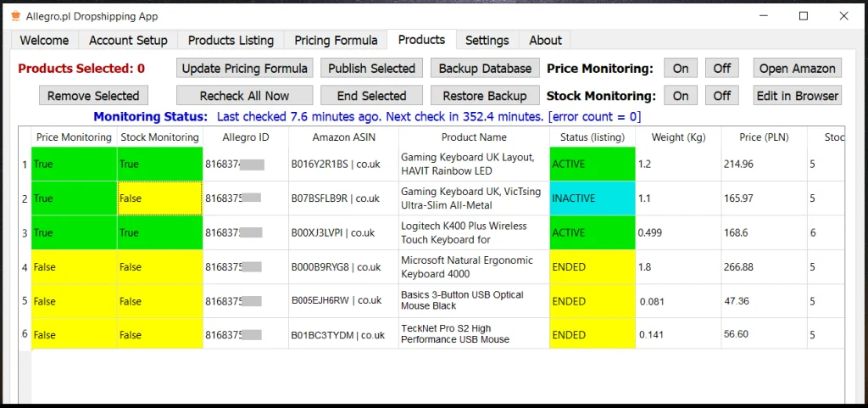Click the Remove Selected button
The height and width of the screenshot is (408, 868).
[x=93, y=96]
